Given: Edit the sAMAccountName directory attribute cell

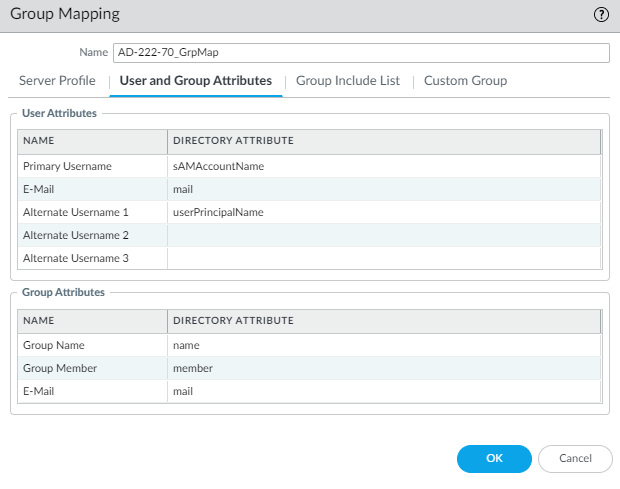Looking at the screenshot, I should tap(384, 166).
